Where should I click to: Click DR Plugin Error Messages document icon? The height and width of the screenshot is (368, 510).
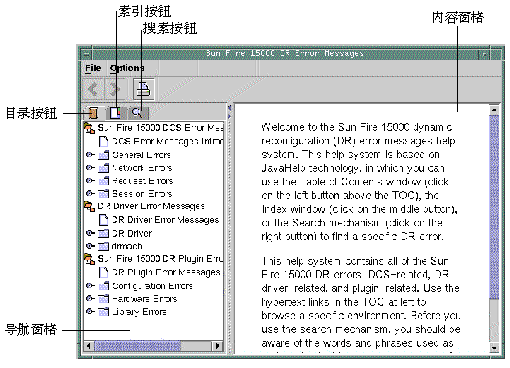tap(104, 272)
